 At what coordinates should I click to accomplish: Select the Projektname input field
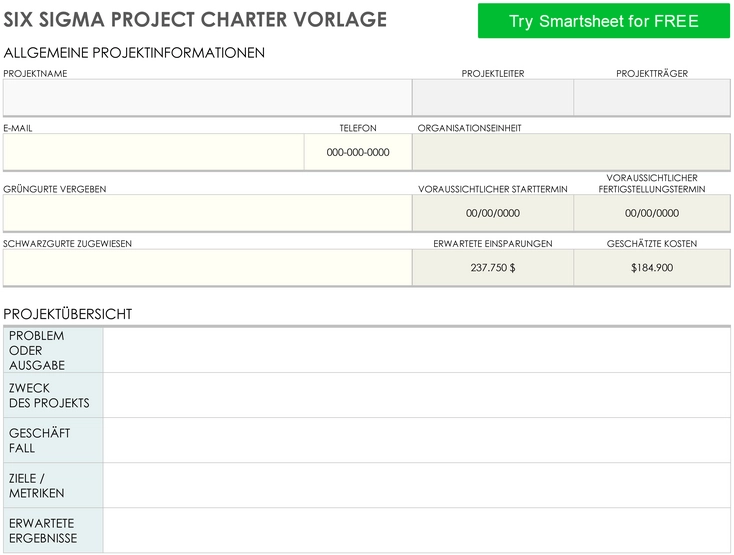[207, 97]
